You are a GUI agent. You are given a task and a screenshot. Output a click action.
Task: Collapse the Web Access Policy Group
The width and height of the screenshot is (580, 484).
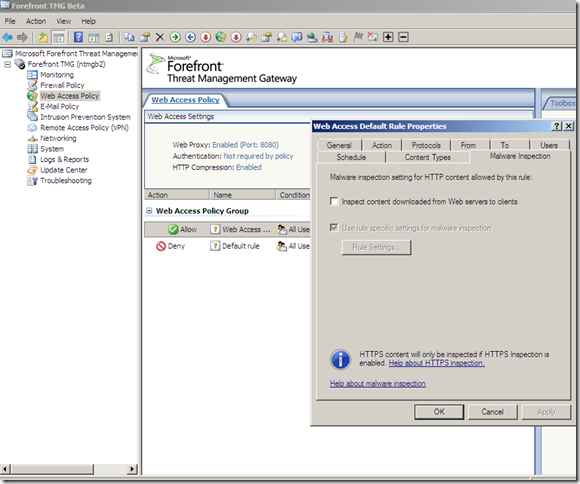(149, 211)
